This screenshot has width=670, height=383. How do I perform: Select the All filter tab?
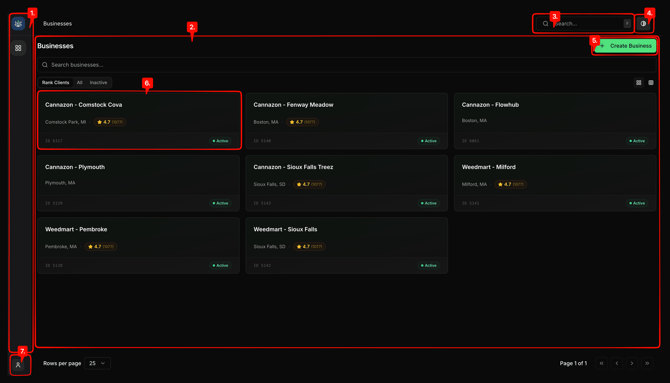point(79,82)
